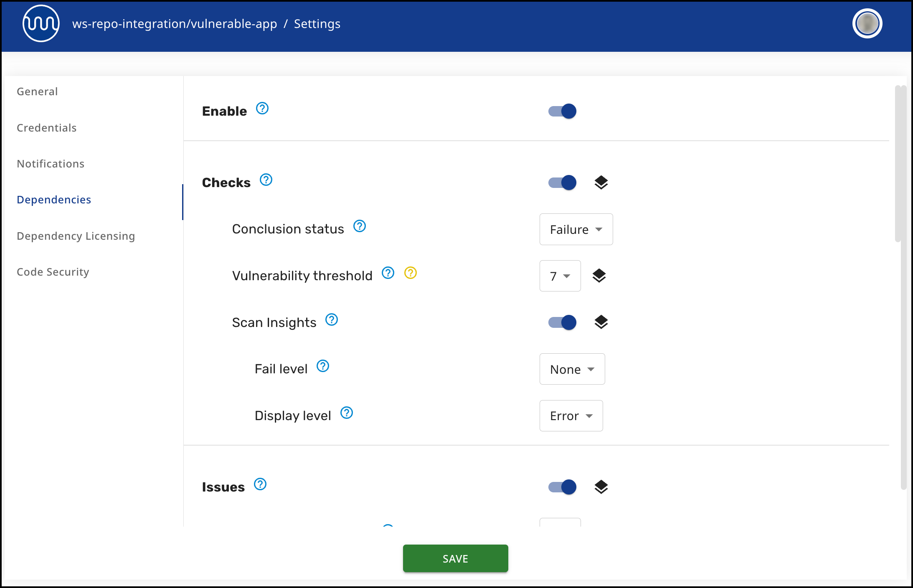Click the ws-repo-integration/vulnerable-app breadcrumb link
This screenshot has height=588, width=913.
tap(175, 24)
